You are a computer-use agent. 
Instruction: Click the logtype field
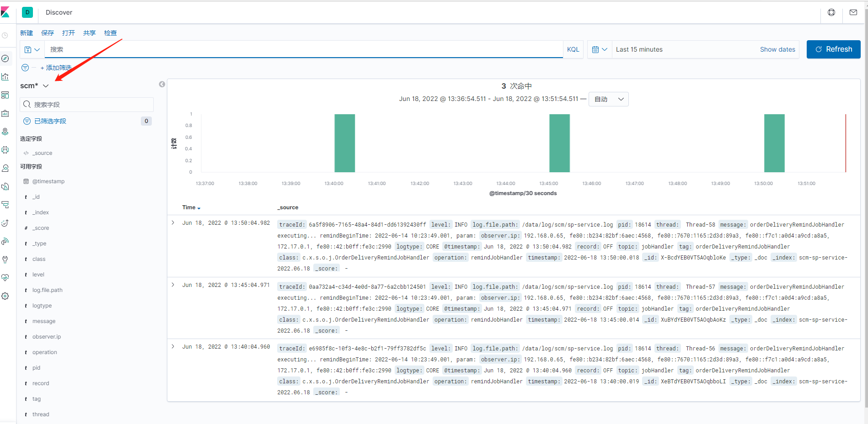(42, 306)
